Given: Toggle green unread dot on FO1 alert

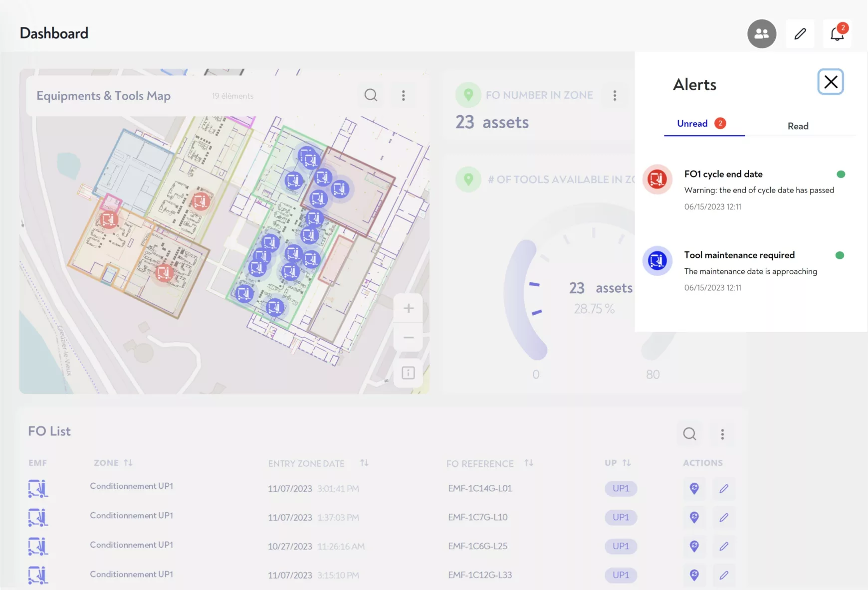Looking at the screenshot, I should 841,174.
